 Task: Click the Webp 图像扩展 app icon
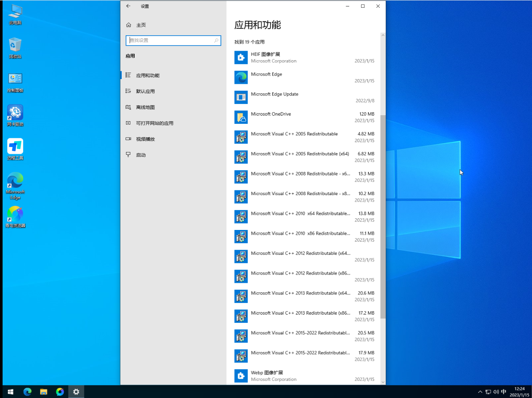[241, 376]
